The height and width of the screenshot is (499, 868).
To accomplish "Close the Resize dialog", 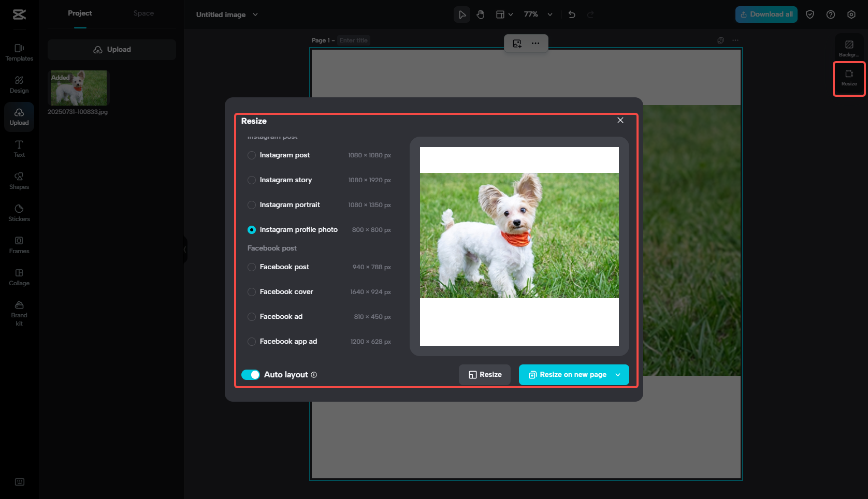I will point(620,120).
